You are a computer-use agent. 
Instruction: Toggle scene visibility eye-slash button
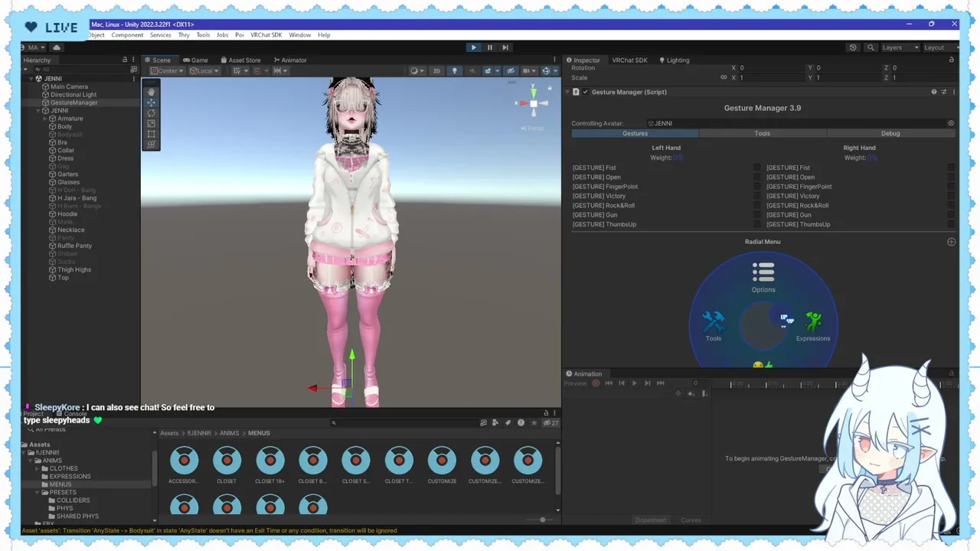pyautogui.click(x=511, y=70)
